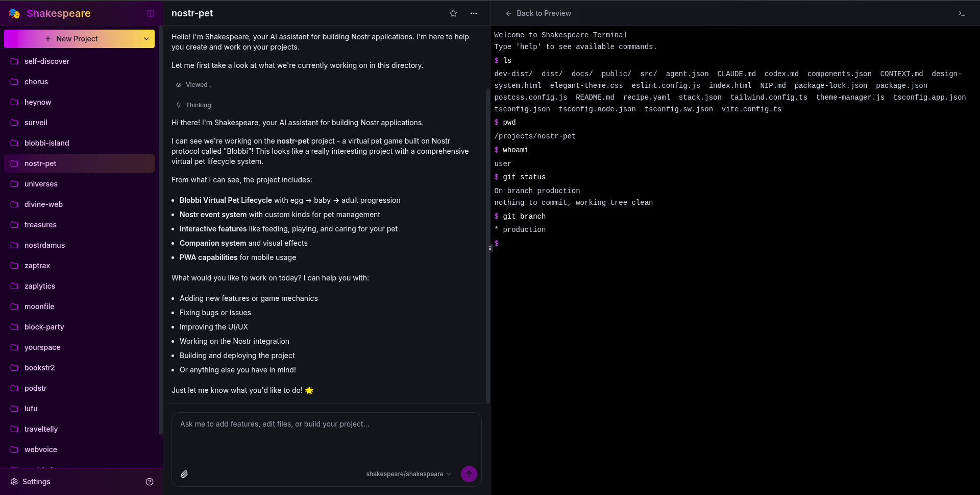Select the nostrdamus project
This screenshot has height=495, width=980.
point(44,245)
